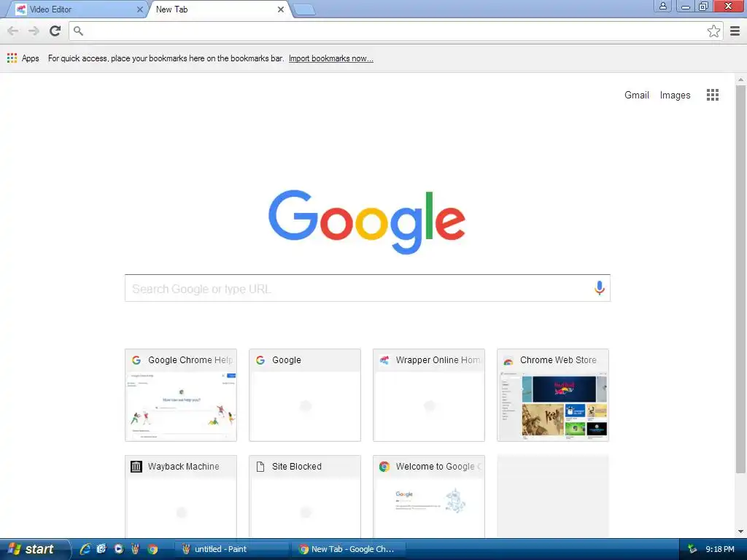Open the Chrome user profile button
This screenshot has width=747, height=560.
click(x=662, y=6)
